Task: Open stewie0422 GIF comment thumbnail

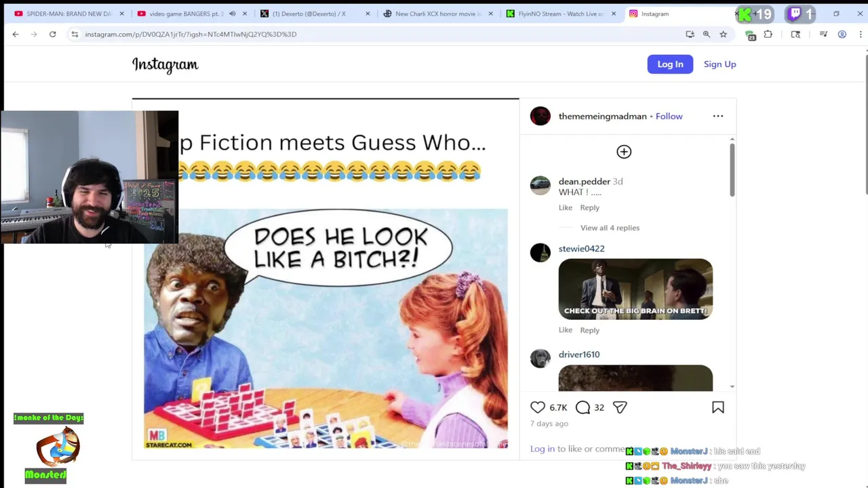Action: click(x=635, y=289)
